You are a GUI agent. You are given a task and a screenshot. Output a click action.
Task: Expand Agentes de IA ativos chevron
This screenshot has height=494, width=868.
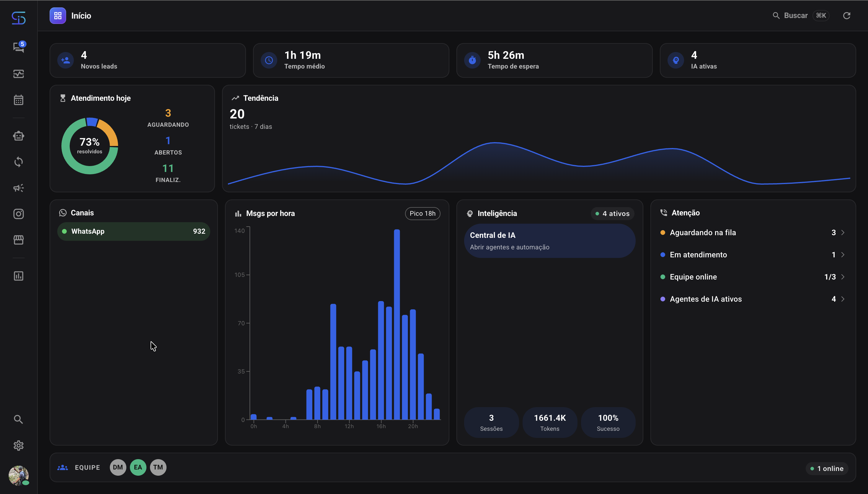click(843, 299)
